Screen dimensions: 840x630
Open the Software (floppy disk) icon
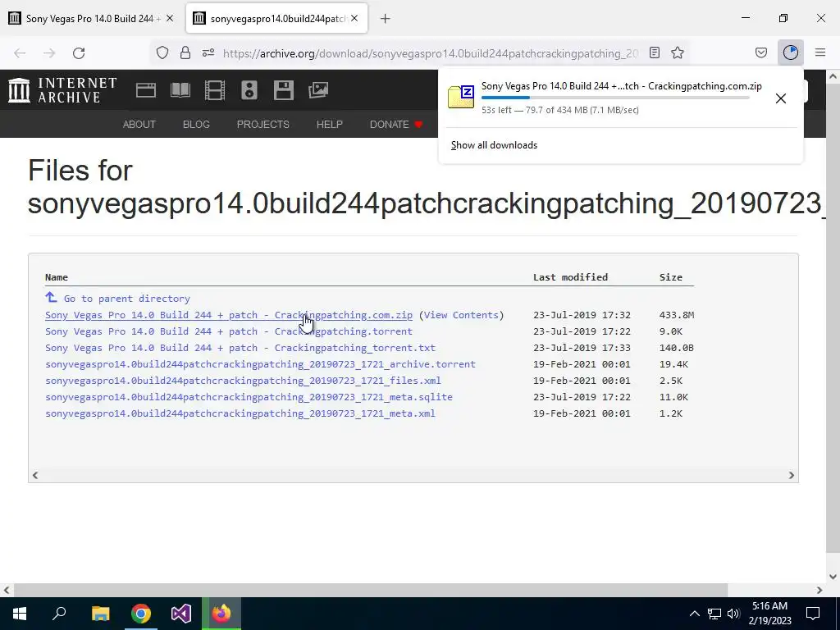point(283,90)
